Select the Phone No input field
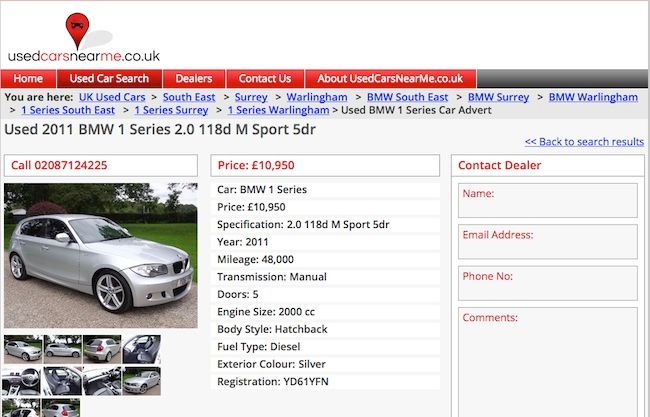The image size is (650, 417). (x=548, y=284)
